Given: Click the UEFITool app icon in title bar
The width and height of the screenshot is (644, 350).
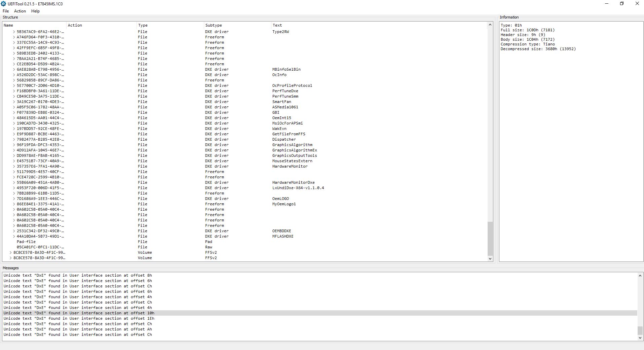Looking at the screenshot, I should coord(3,4).
